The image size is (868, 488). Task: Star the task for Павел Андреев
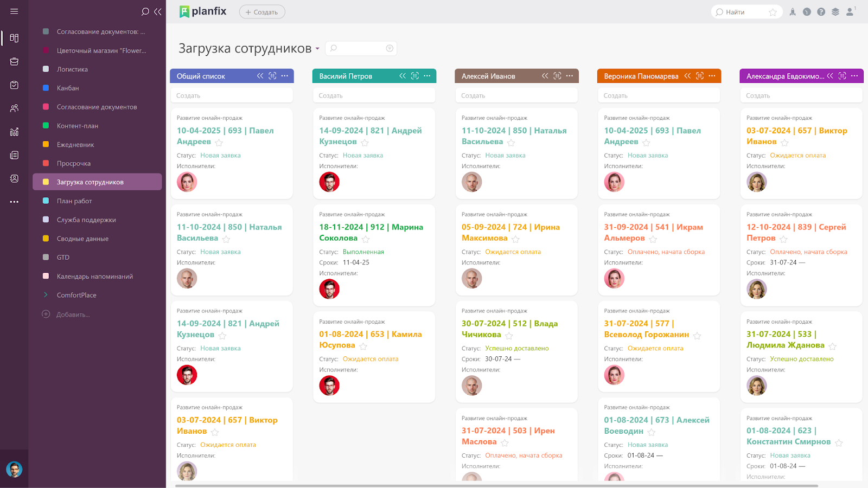coord(219,143)
